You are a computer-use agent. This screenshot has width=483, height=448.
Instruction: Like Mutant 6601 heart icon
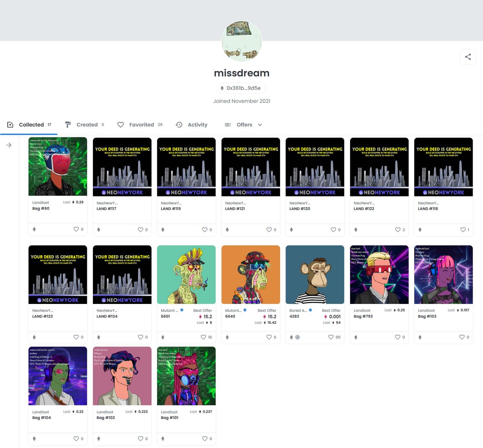coord(203,337)
